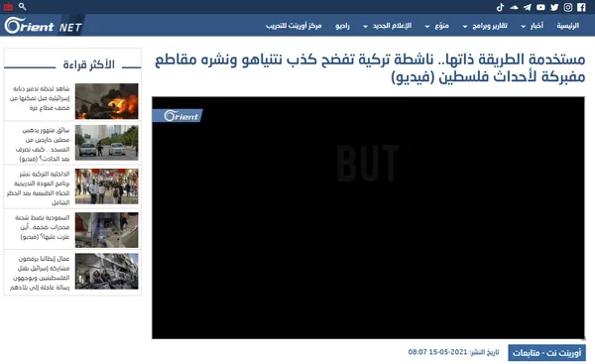Expand the dropdown arrow beside أخبار
The height and width of the screenshot is (364, 595).
coord(524,27)
